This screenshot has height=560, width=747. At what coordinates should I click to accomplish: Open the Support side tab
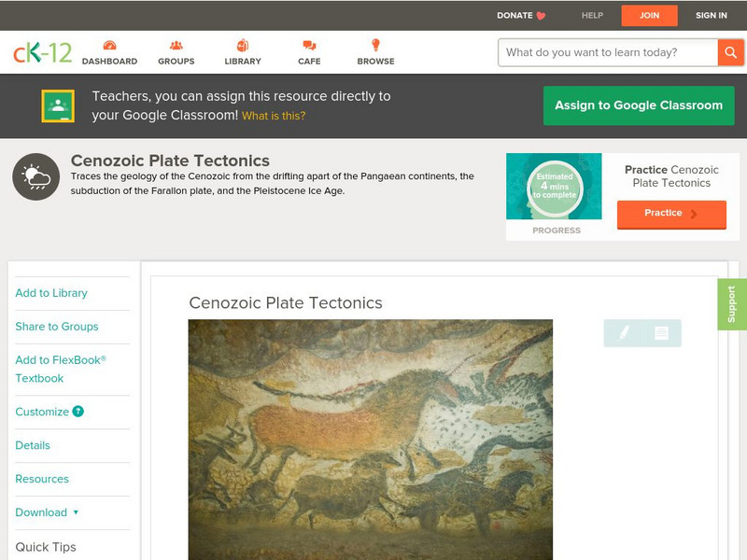pos(732,304)
